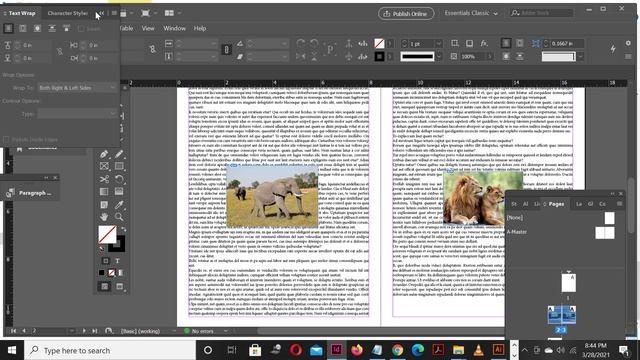Click formatting affects container icon
640x360 pixels.
coord(105,261)
